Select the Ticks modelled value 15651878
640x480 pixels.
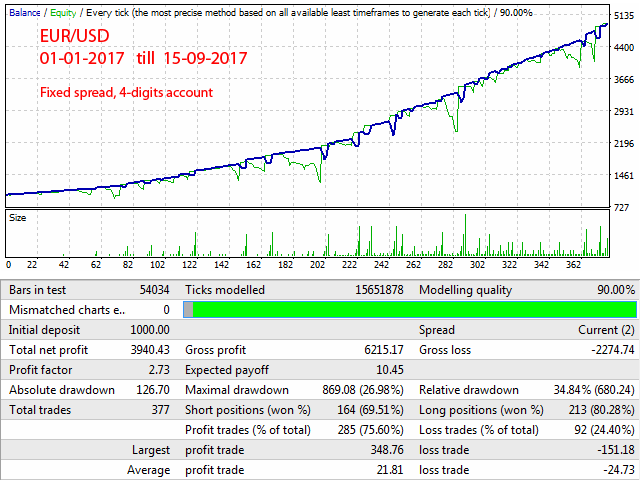click(x=379, y=290)
